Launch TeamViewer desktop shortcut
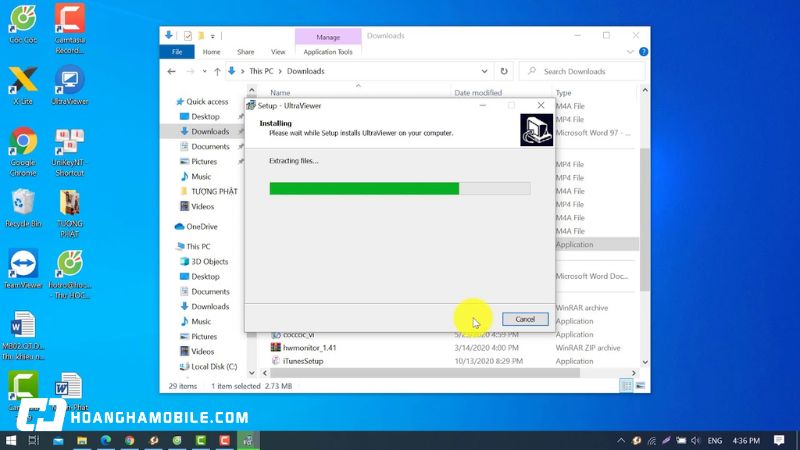 pyautogui.click(x=23, y=269)
